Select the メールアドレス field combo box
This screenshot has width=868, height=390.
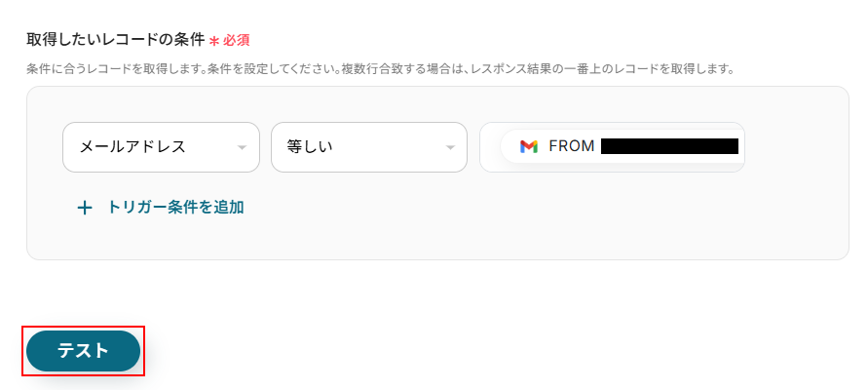coord(161,147)
